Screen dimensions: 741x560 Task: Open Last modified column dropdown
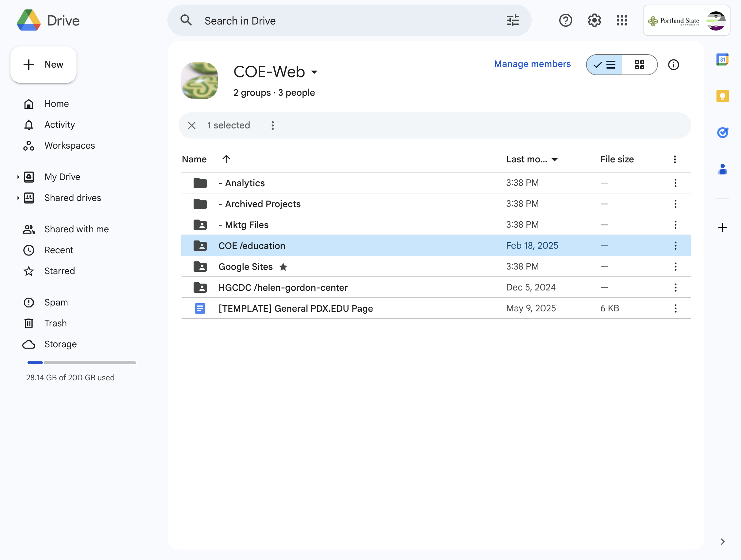(555, 160)
